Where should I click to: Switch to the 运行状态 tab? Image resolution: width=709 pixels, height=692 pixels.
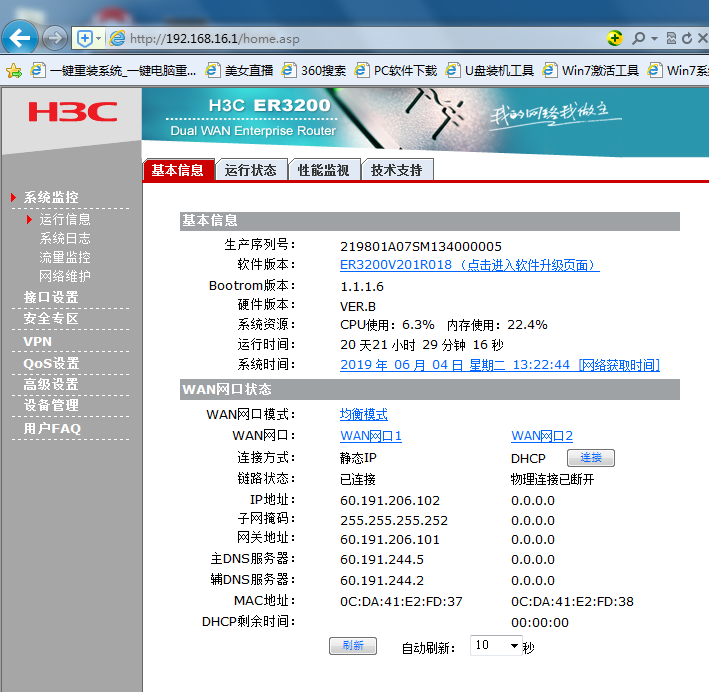[251, 170]
